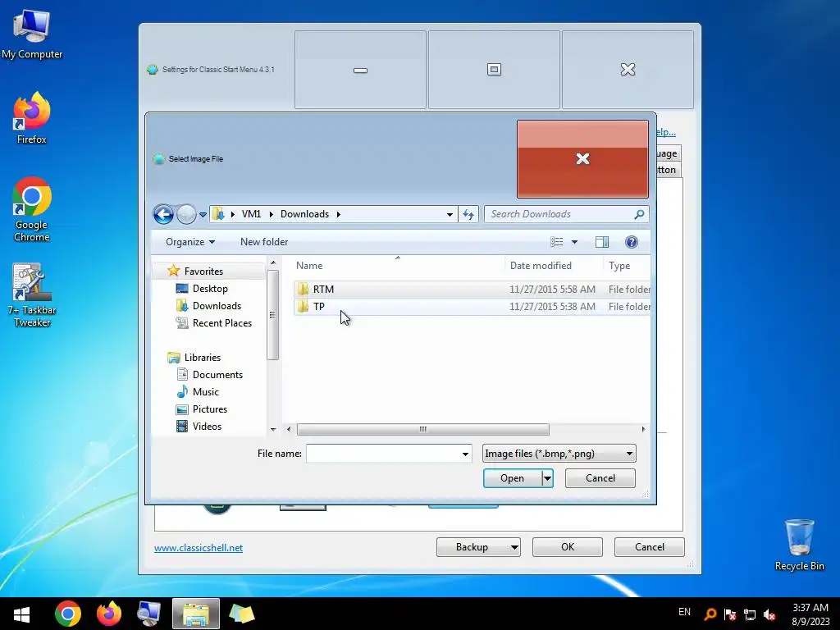
Task: Click 7+ Taskbar Tweaker desktop shortcut
Action: pyautogui.click(x=32, y=295)
